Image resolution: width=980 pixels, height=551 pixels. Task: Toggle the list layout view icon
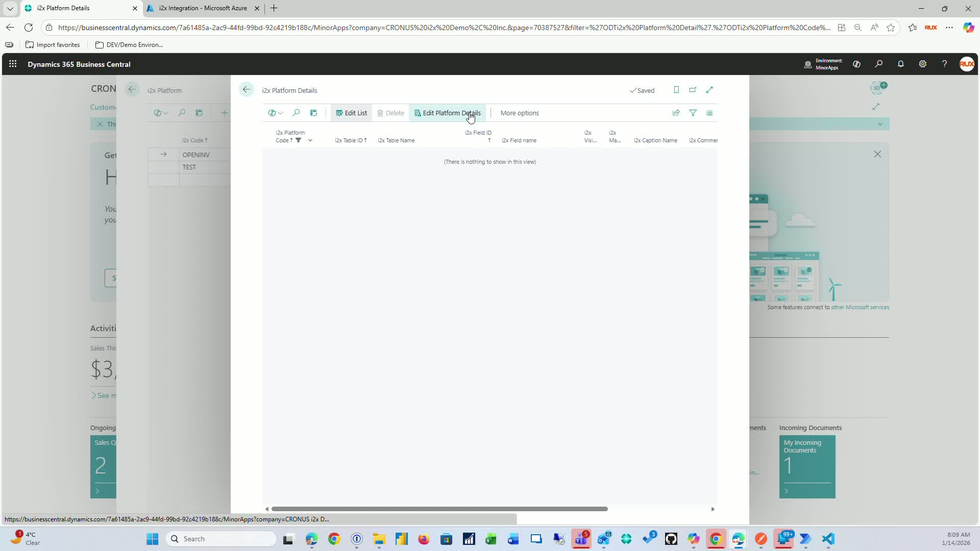tap(709, 113)
